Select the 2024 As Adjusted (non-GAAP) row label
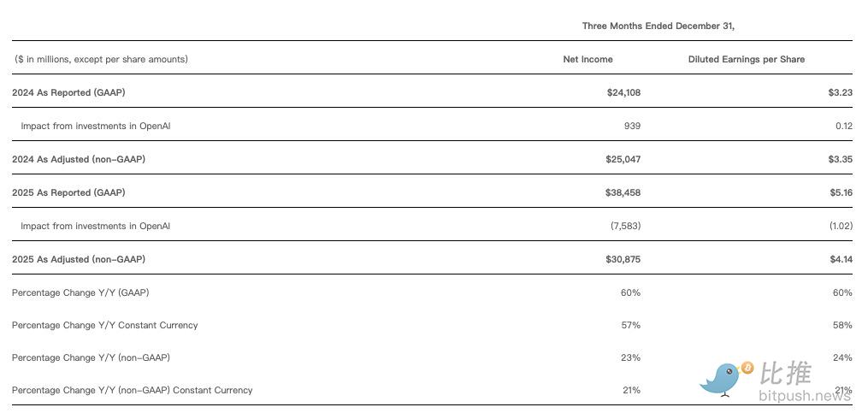 tap(79, 159)
